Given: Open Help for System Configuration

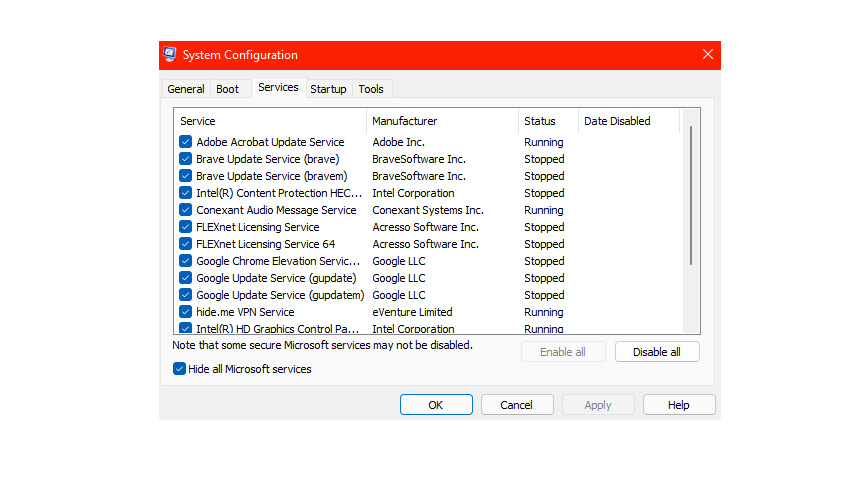Looking at the screenshot, I should pos(679,405).
